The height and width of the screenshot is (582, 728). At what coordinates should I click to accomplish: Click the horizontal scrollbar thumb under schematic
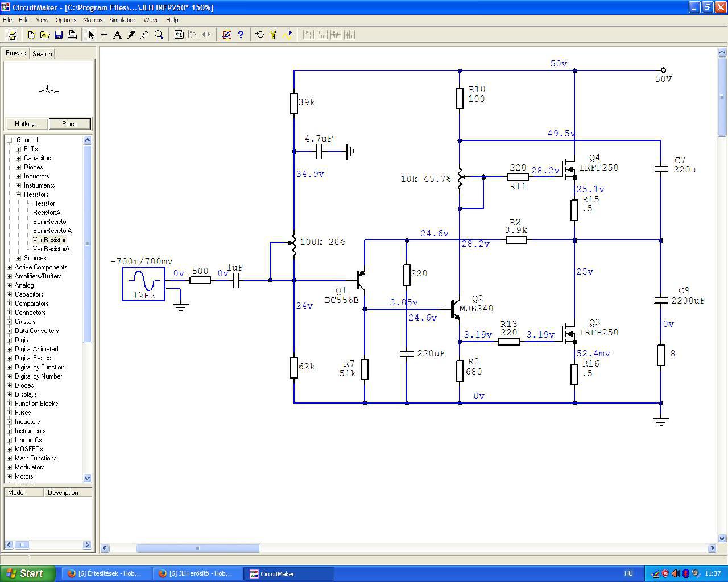[x=198, y=548]
